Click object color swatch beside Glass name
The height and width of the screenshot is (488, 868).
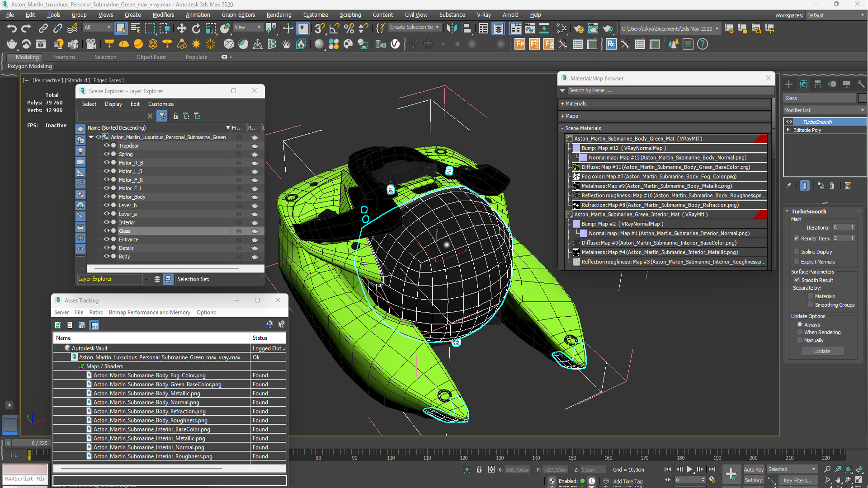[863, 98]
